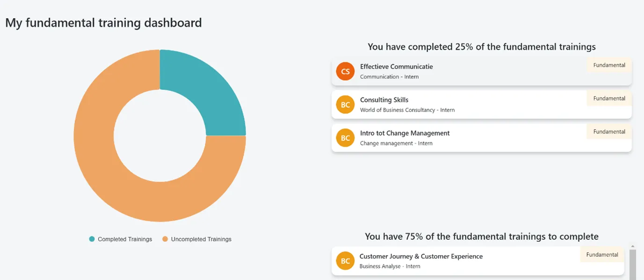Open the Effectieve Communicatie training title
The height and width of the screenshot is (280, 644).
396,66
